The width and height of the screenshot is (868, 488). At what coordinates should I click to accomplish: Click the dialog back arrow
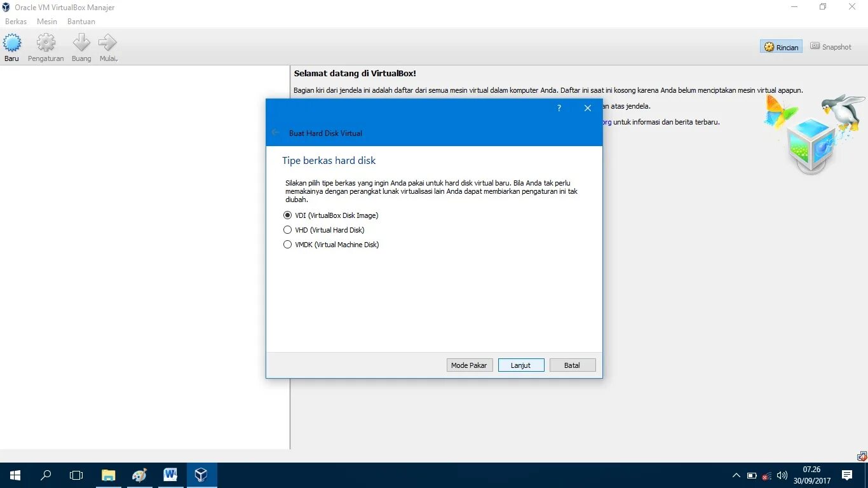click(275, 132)
